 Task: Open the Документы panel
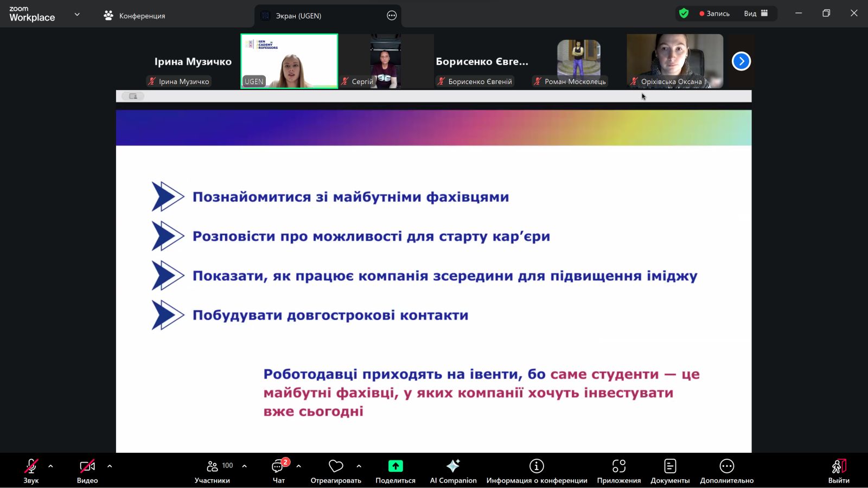coord(670,471)
